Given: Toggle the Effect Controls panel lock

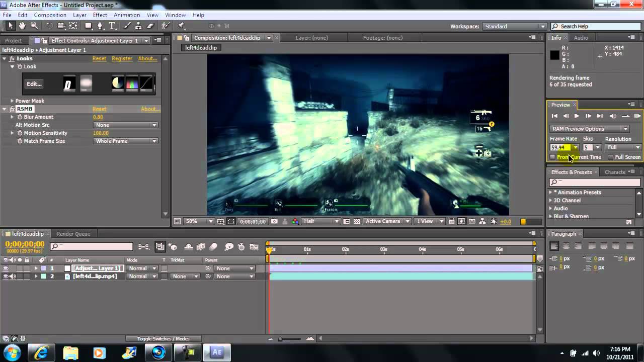Looking at the screenshot, I should [44, 41].
